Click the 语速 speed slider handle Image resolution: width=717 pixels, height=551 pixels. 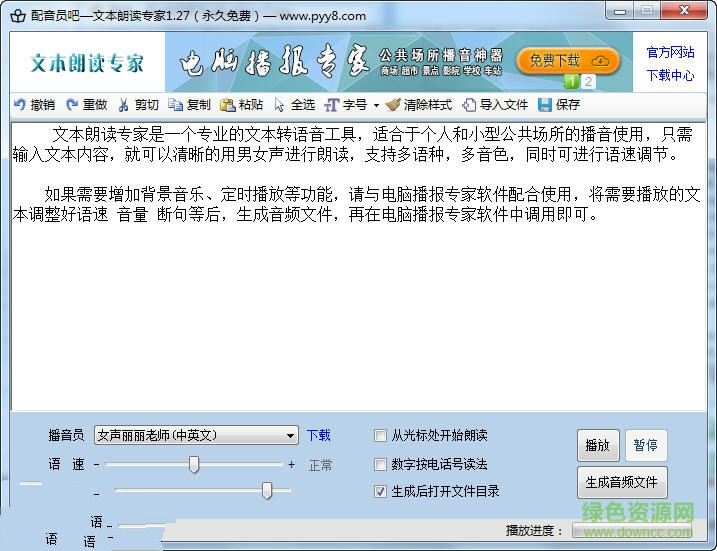click(194, 464)
